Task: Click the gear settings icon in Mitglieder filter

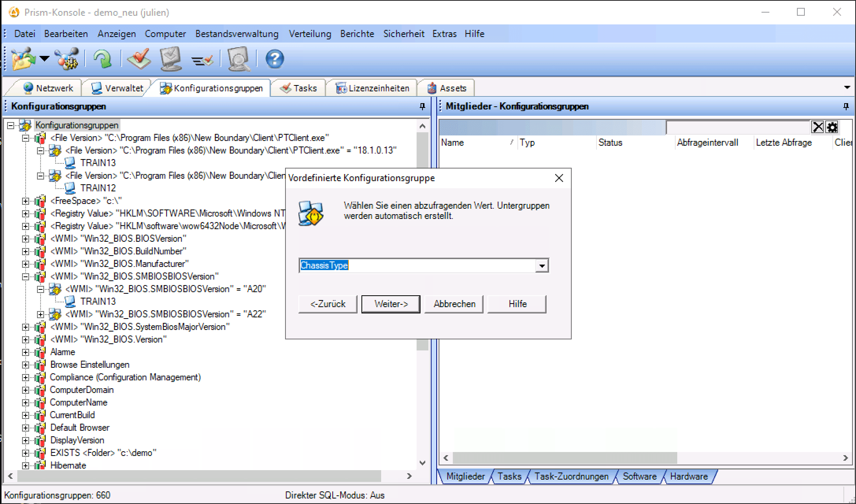Action: pos(832,127)
